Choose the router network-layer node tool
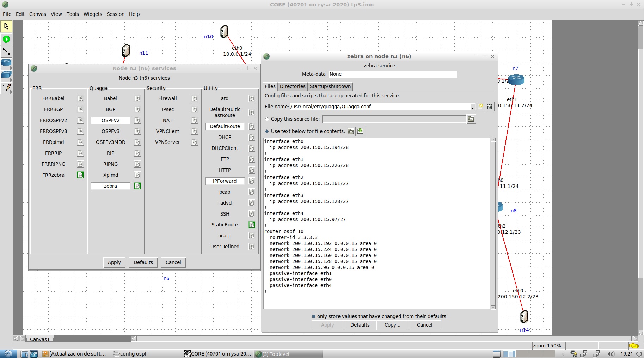Image resolution: width=644 pixels, height=358 pixels. click(6, 63)
